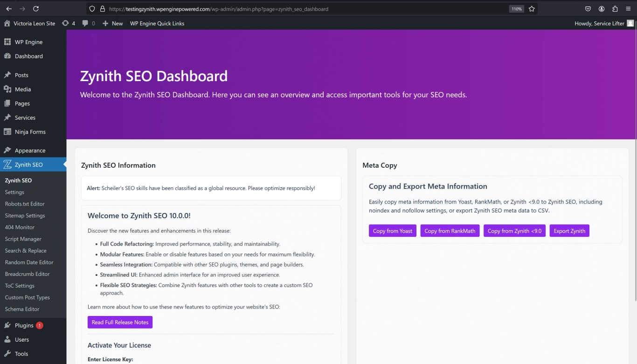Click Victoria Leon Site name link
Screen dimensions: 637x364
34,23
